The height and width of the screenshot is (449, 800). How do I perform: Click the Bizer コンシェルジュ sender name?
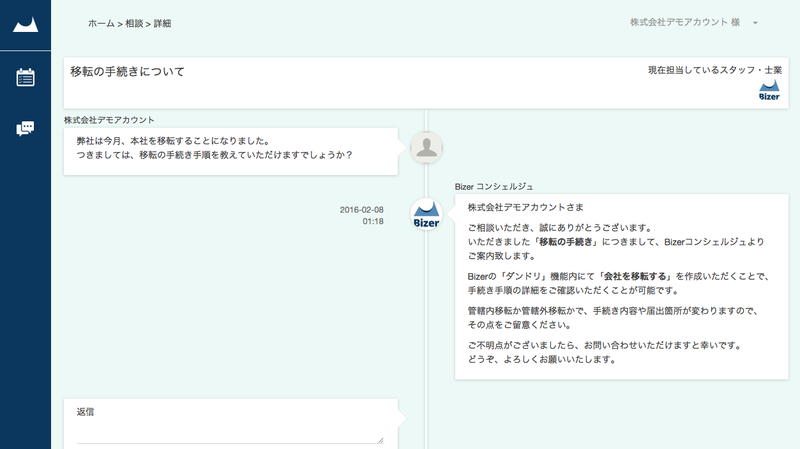pyautogui.click(x=494, y=187)
